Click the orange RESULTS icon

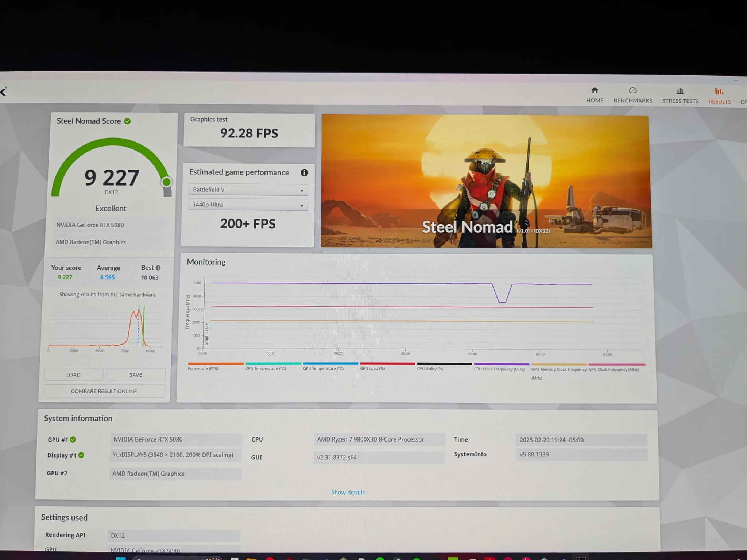point(719,91)
